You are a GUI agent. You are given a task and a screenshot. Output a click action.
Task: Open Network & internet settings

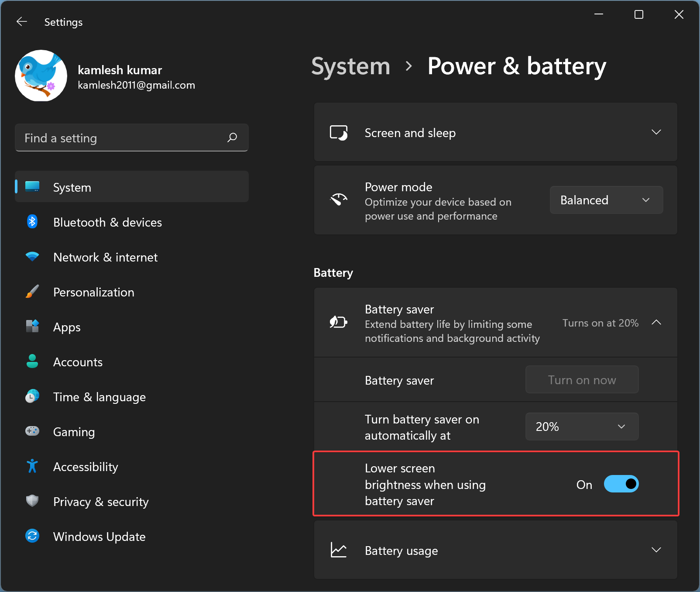[132, 257]
